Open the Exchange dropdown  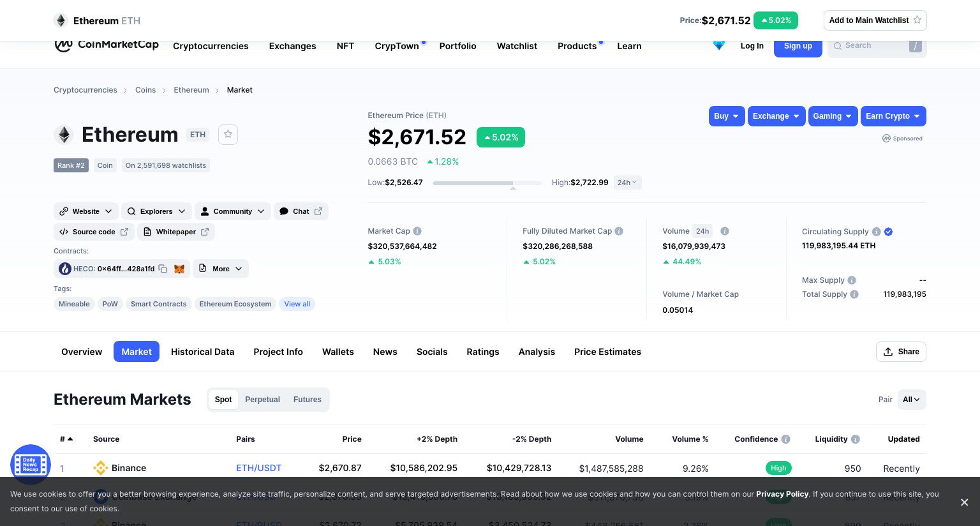(x=776, y=116)
